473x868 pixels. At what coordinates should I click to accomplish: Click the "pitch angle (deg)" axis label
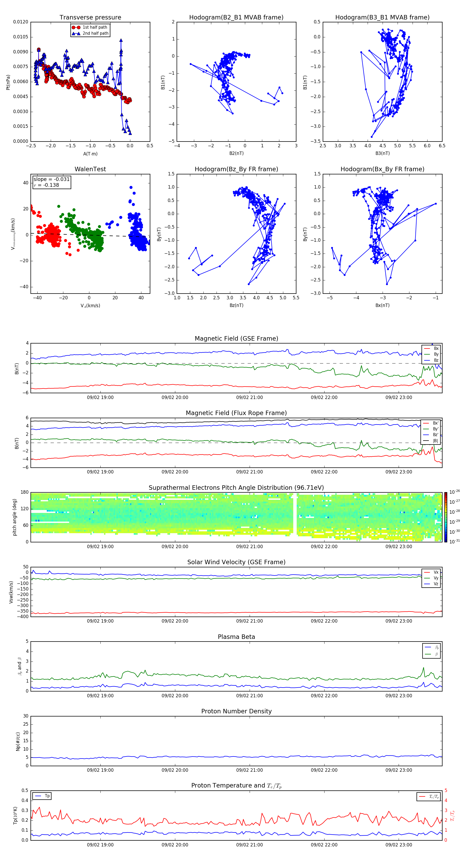point(14,517)
